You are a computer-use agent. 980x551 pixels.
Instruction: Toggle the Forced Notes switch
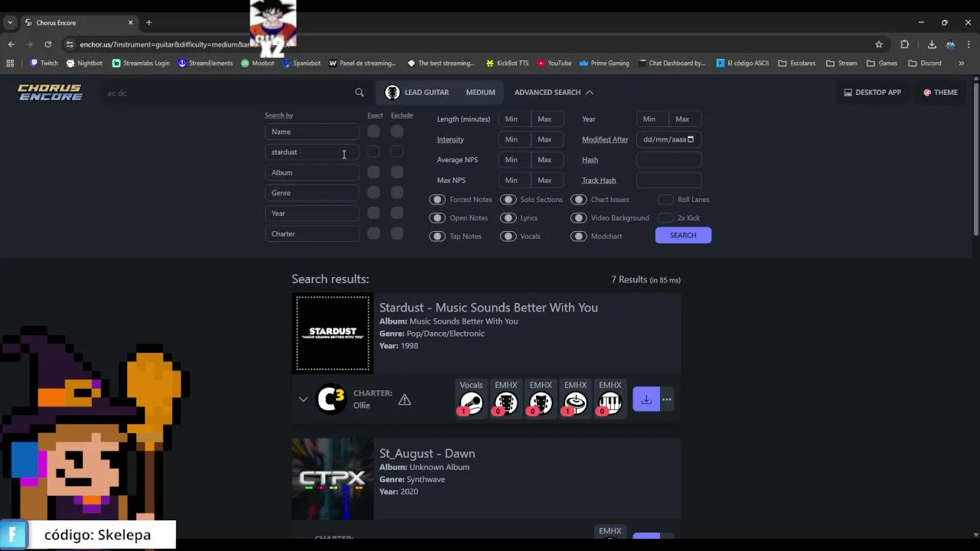click(x=437, y=200)
